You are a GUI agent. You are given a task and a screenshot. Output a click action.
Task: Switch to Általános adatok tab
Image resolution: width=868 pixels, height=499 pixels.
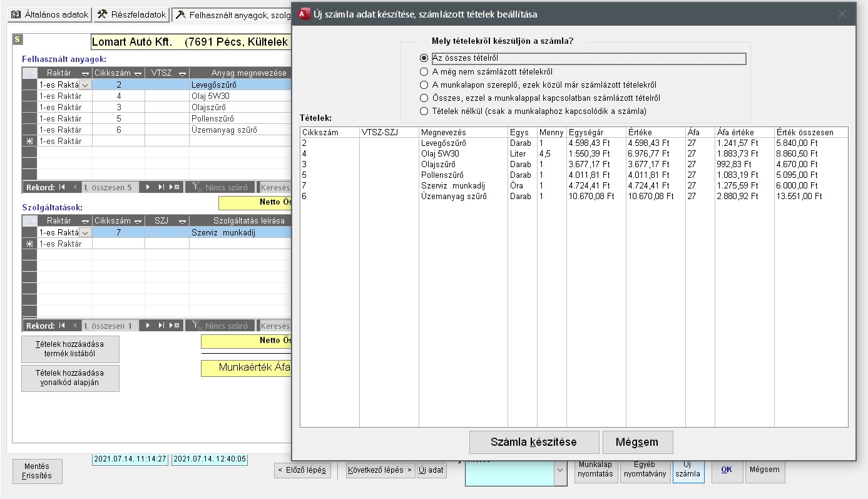click(x=49, y=14)
